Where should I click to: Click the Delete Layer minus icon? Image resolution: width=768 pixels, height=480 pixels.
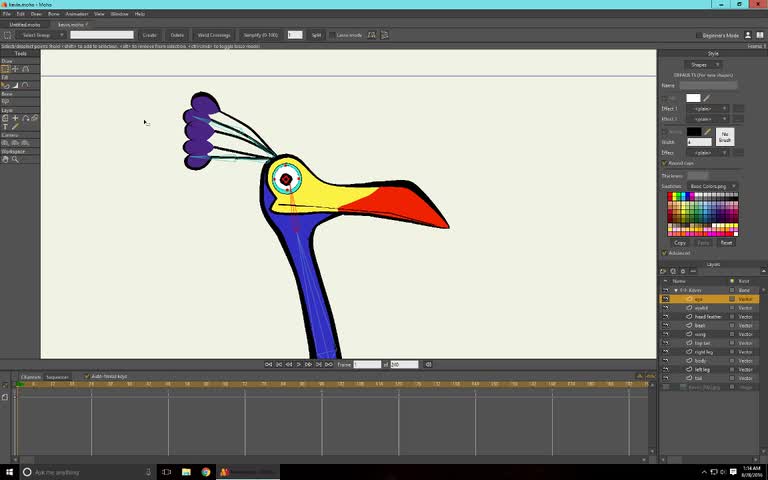point(693,271)
